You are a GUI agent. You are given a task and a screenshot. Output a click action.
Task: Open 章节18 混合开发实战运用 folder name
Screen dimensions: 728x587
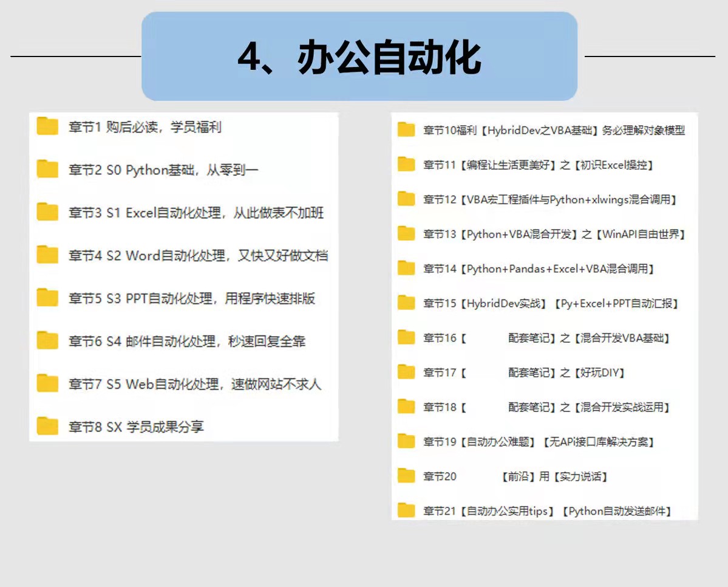[546, 407]
